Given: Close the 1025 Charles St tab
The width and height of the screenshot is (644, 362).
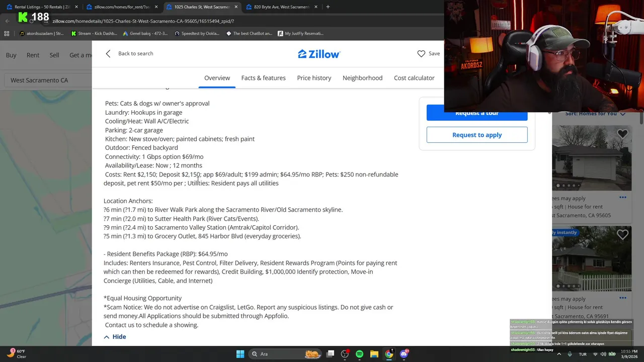Looking at the screenshot, I should [x=236, y=7].
